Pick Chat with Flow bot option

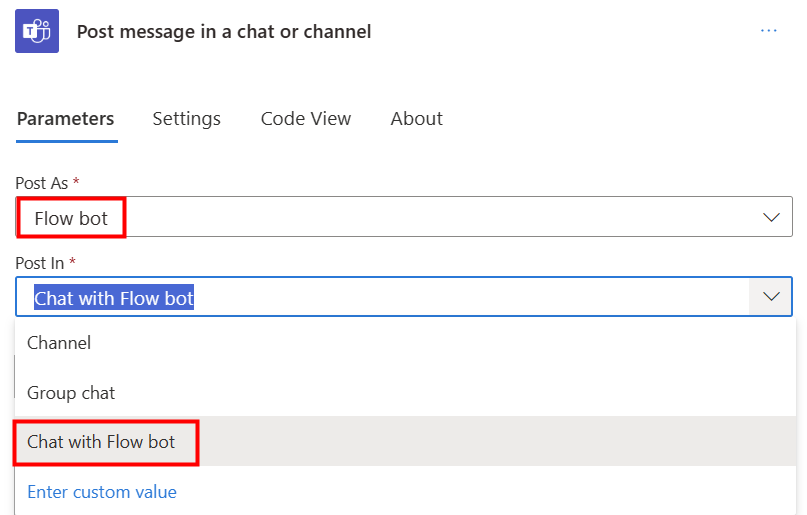pos(406,441)
